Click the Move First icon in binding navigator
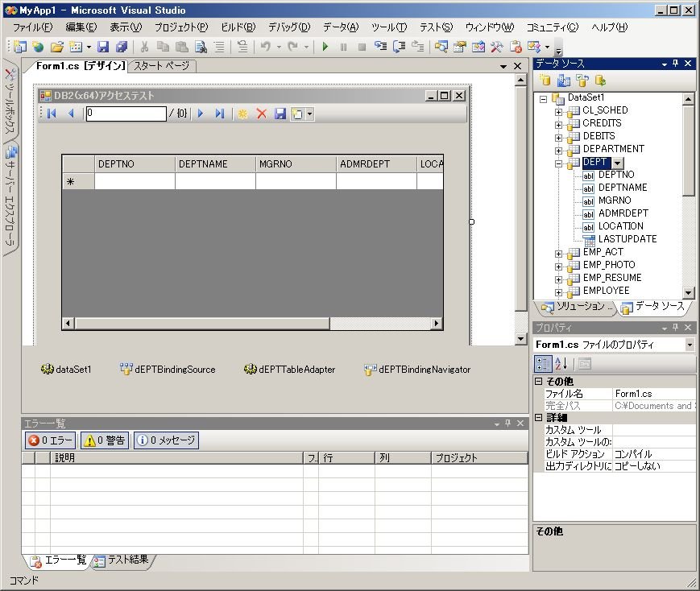The height and width of the screenshot is (591, 700). (52, 114)
